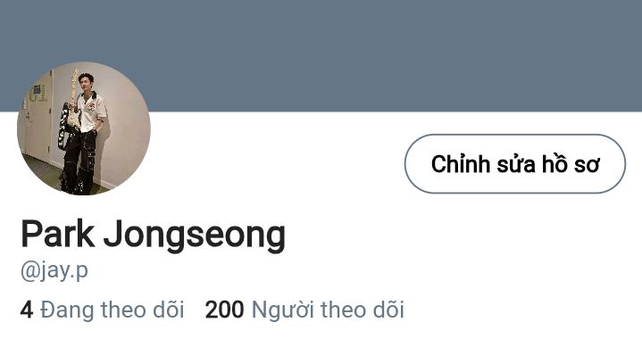642x364 pixels.
Task: Click the Chỉnh sửa hồ sơ button
Action: tap(515, 163)
